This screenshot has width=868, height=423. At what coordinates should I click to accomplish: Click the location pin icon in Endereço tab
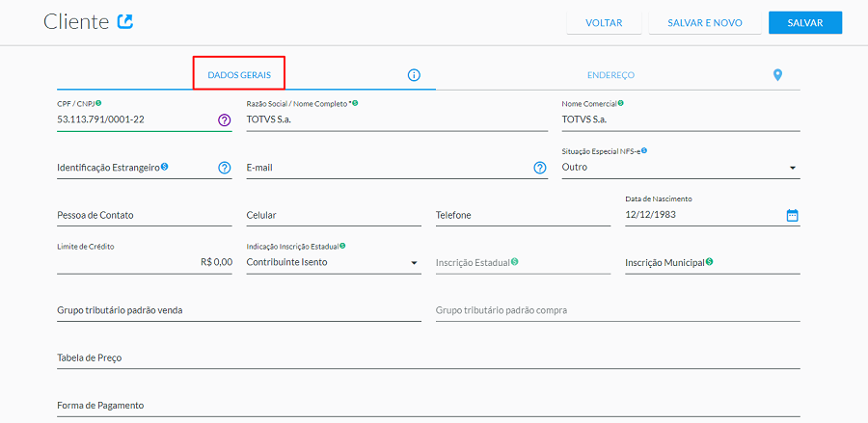click(777, 74)
